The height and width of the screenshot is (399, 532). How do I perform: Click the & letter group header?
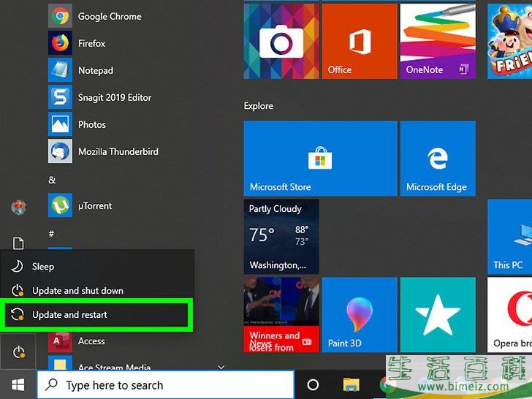click(52, 180)
